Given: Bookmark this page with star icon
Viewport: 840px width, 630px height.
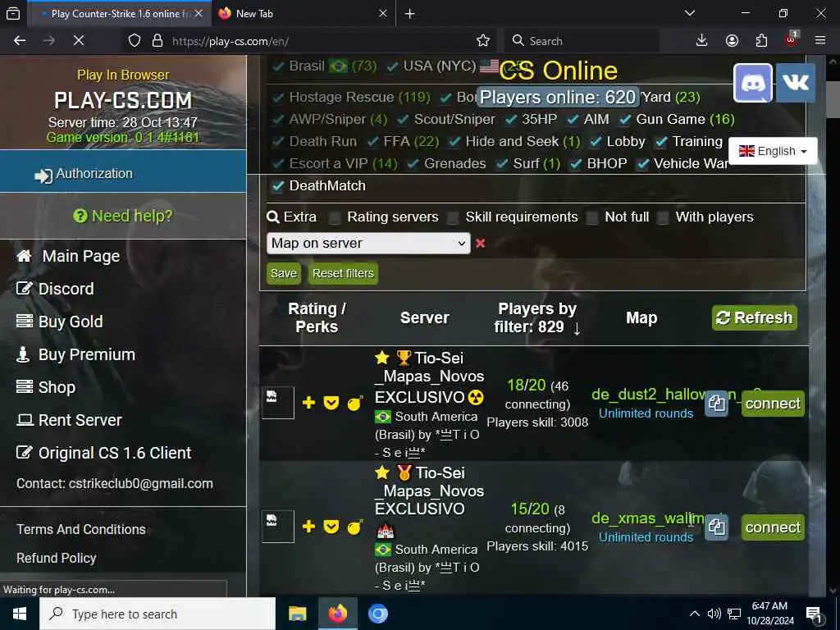Looking at the screenshot, I should coord(482,41).
